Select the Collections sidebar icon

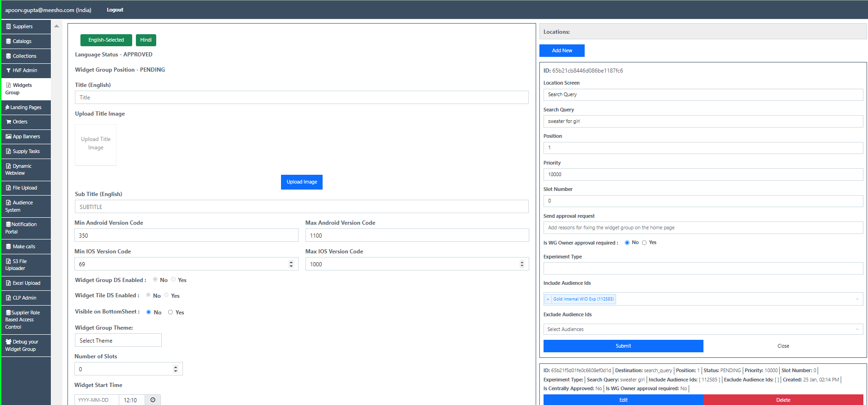tap(8, 56)
